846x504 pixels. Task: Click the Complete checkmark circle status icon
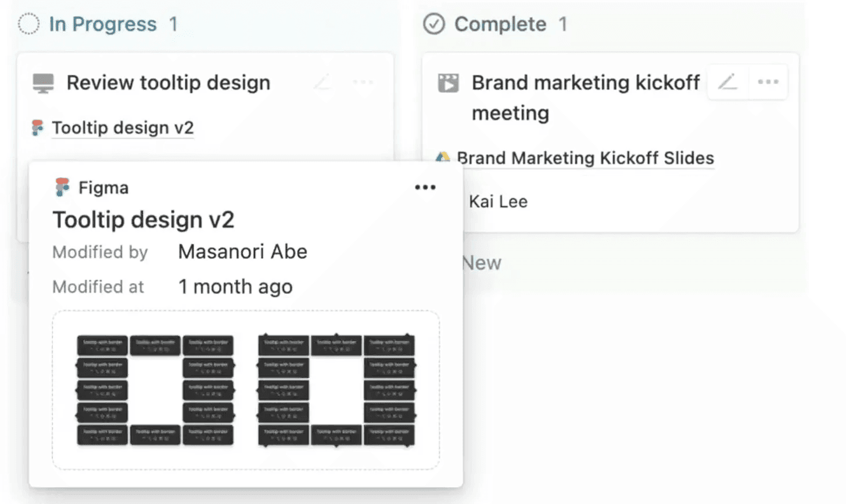click(433, 24)
